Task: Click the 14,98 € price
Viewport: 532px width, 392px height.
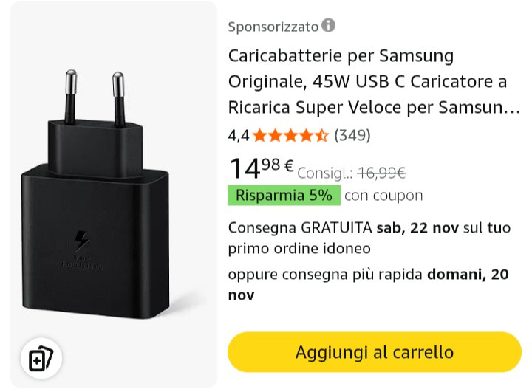Action: (x=261, y=168)
